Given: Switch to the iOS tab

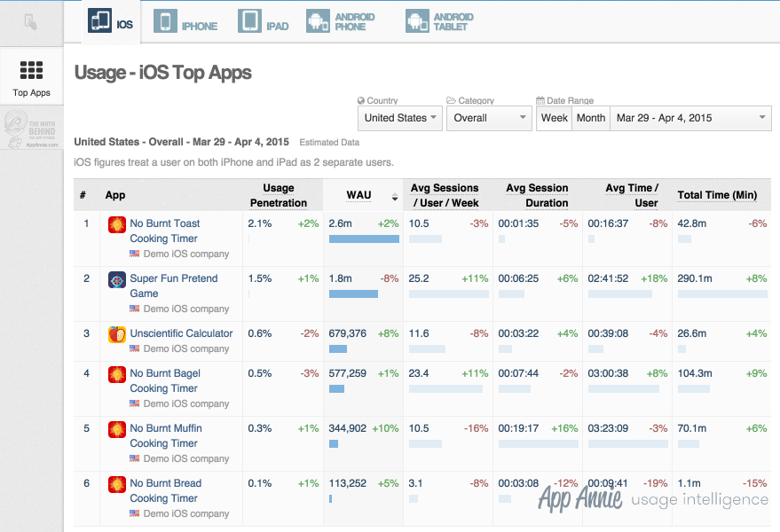Looking at the screenshot, I should pyautogui.click(x=111, y=22).
